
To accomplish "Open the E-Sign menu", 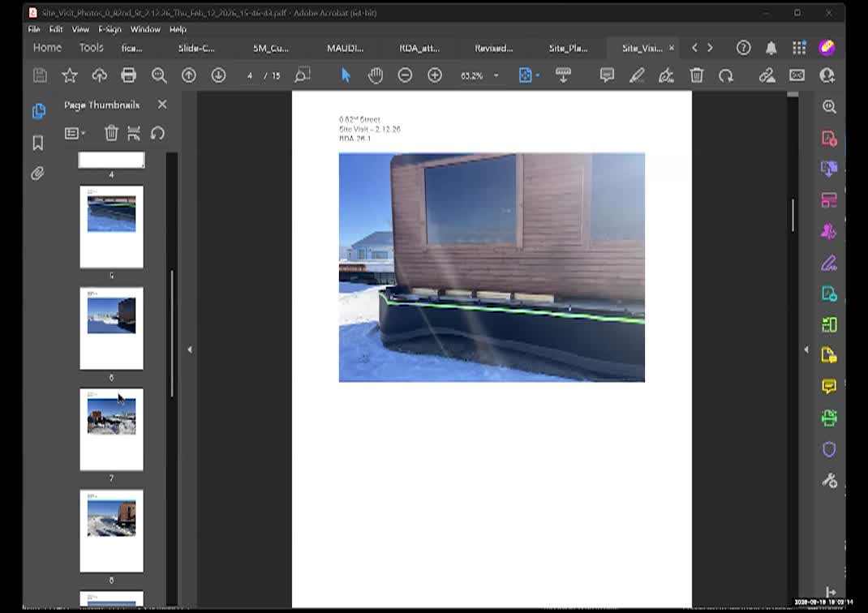I will [x=110, y=29].
